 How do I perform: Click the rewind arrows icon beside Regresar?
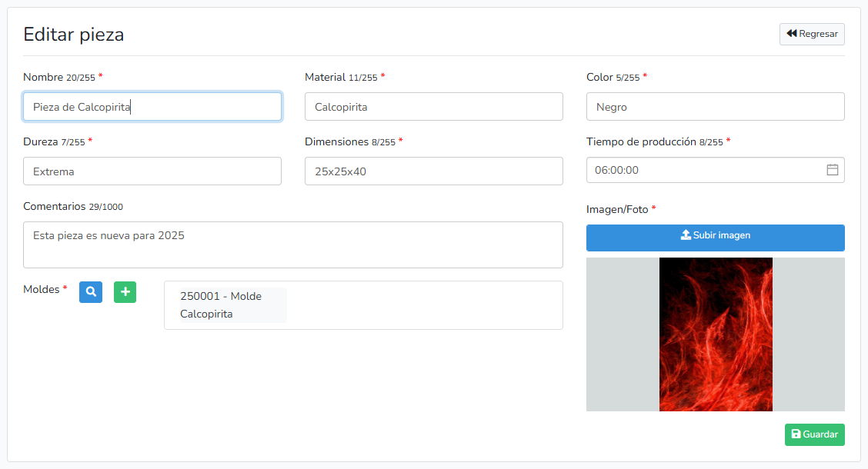coord(791,34)
